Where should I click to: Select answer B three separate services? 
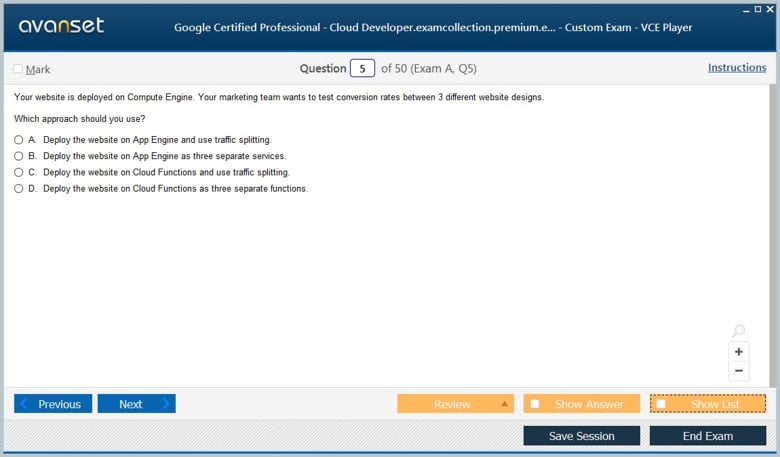tap(19, 156)
